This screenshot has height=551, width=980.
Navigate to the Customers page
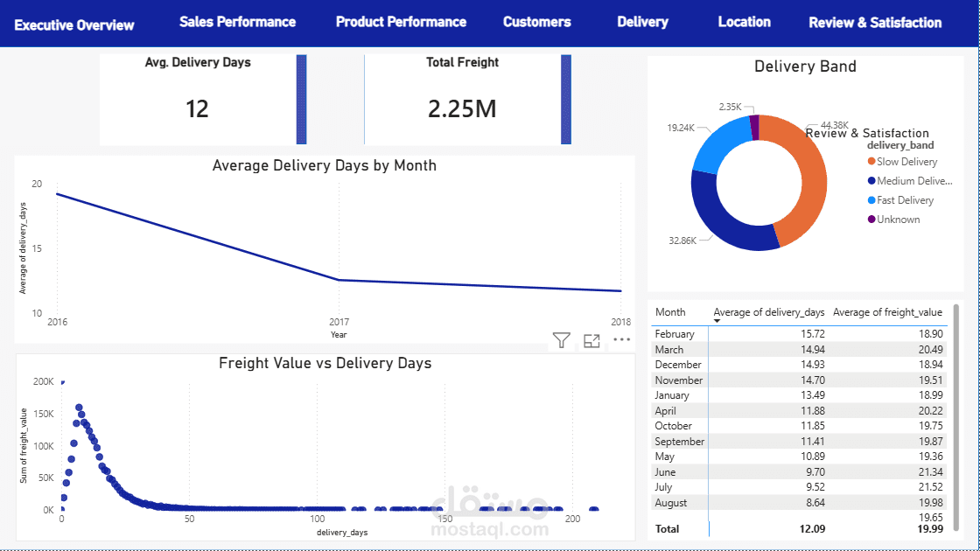pos(537,22)
